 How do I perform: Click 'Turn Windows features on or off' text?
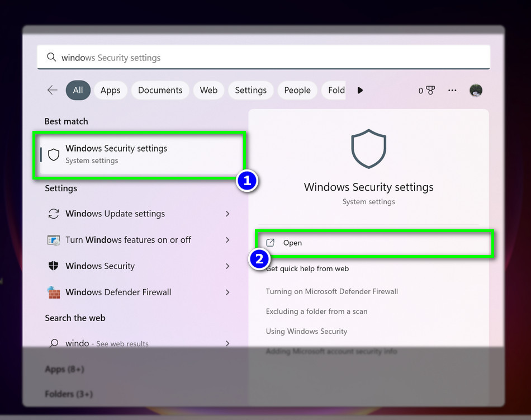pyautogui.click(x=128, y=240)
